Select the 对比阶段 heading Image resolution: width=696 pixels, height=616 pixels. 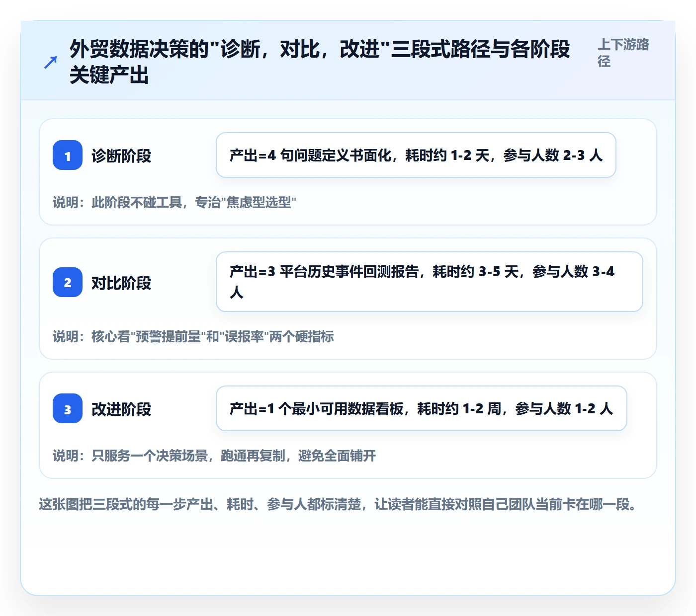(121, 283)
